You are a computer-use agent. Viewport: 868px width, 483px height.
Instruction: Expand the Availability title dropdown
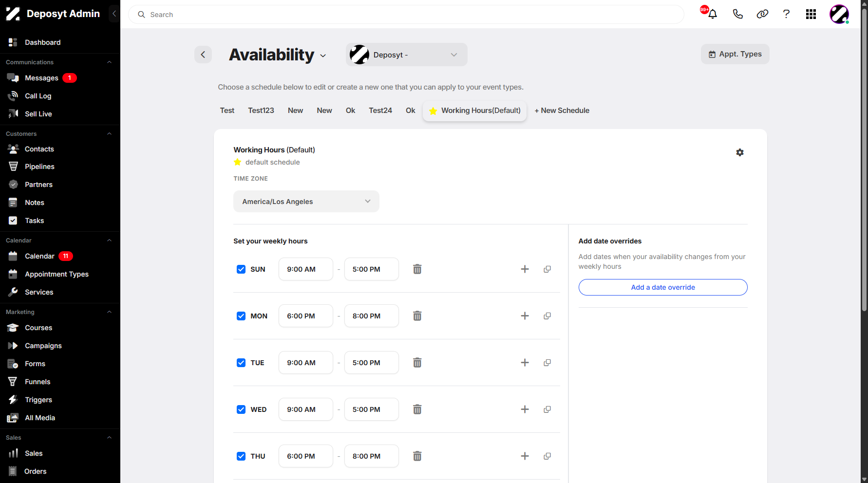click(x=323, y=56)
